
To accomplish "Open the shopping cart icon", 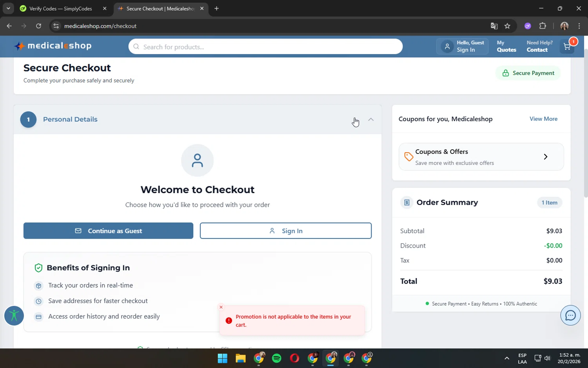I will (x=567, y=47).
